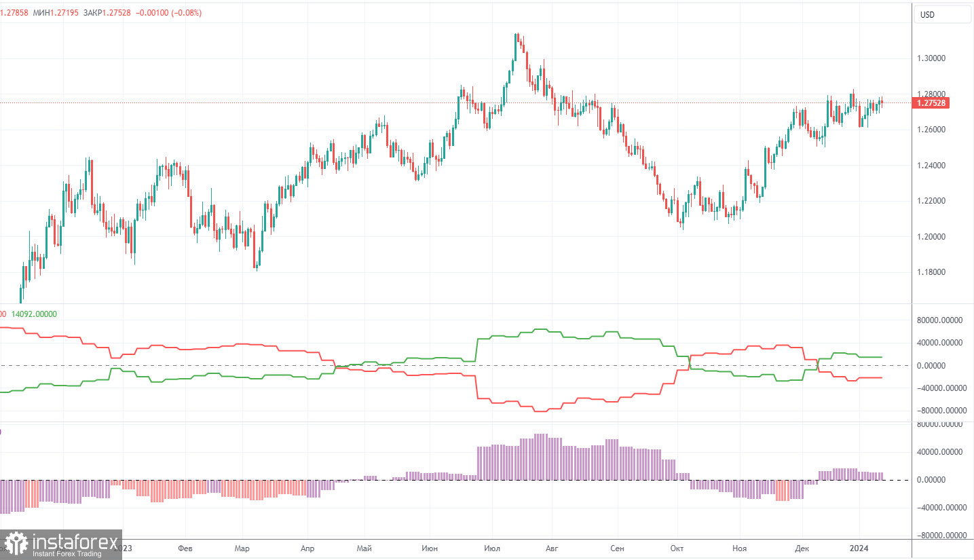Click the 1.20000 price axis label
The width and height of the screenshot is (974, 560).
coord(931,237)
